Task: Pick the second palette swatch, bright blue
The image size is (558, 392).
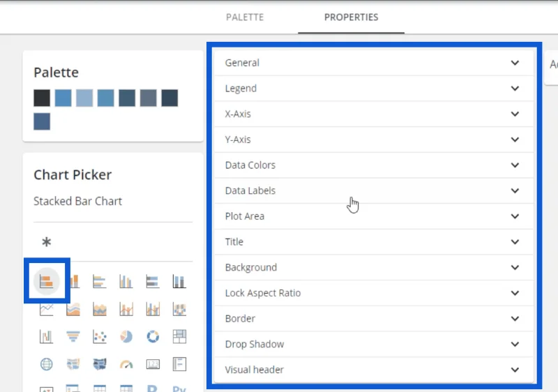Action: pos(63,98)
